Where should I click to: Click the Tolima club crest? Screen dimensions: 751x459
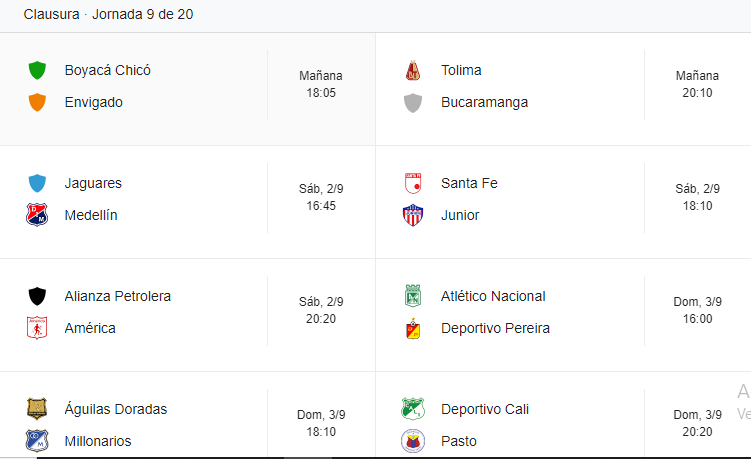(413, 70)
